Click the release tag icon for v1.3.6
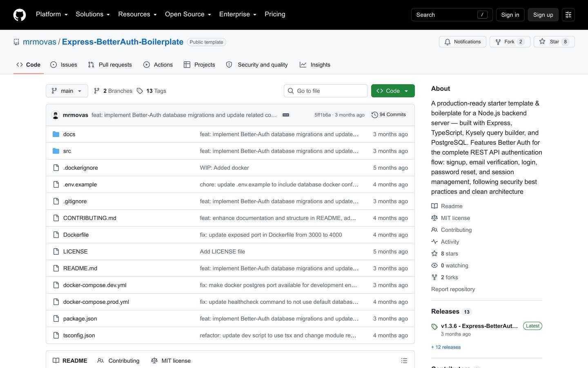 point(434,326)
